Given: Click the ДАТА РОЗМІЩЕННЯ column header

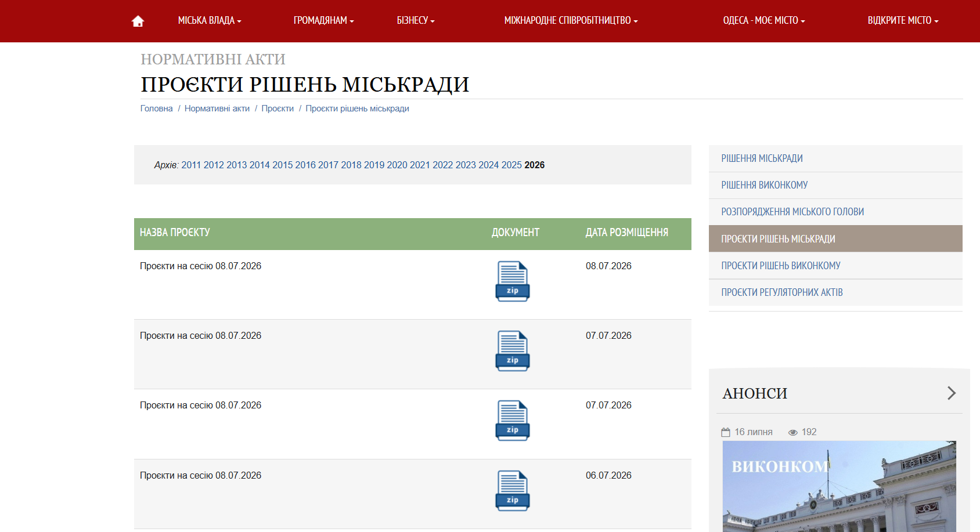Looking at the screenshot, I should point(627,233).
